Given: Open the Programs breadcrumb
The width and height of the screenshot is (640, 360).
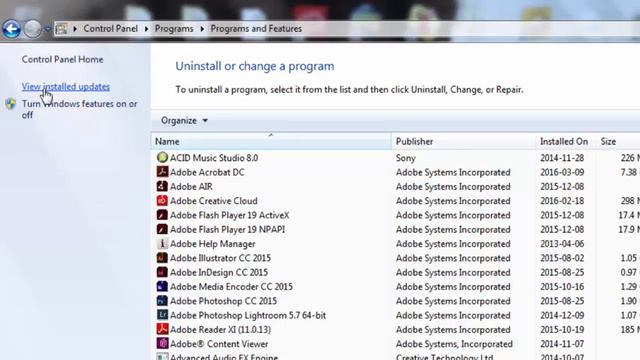Looking at the screenshot, I should (x=174, y=29).
